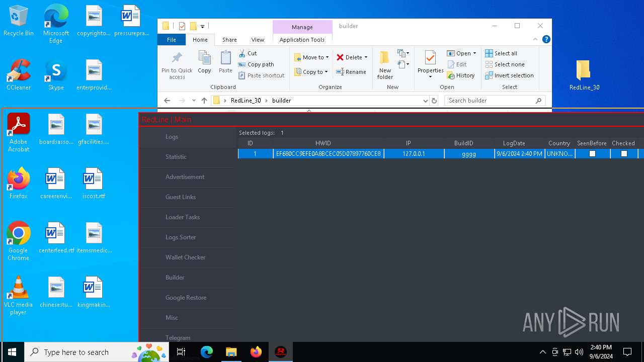Viewport: 644px width, 362px height.
Task: Open the address bar history dropdown
Action: (x=426, y=101)
